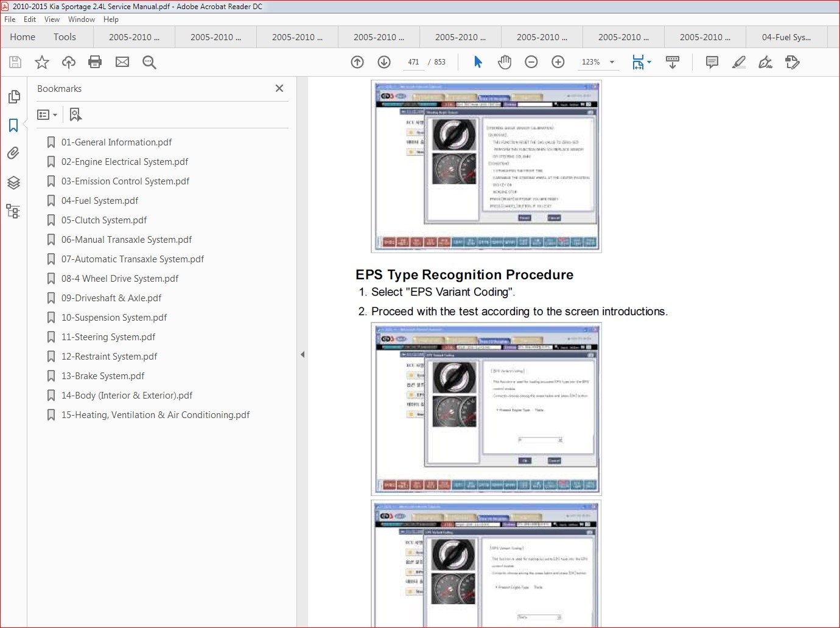The image size is (840, 628).
Task: Click the first EPS Variant Coding screenshot
Action: click(x=486, y=409)
